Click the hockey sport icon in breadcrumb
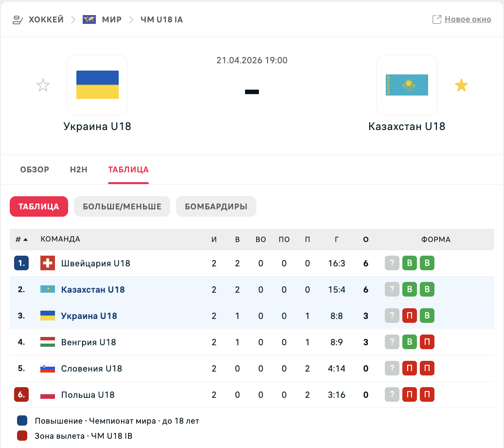504x448 pixels. (18, 19)
